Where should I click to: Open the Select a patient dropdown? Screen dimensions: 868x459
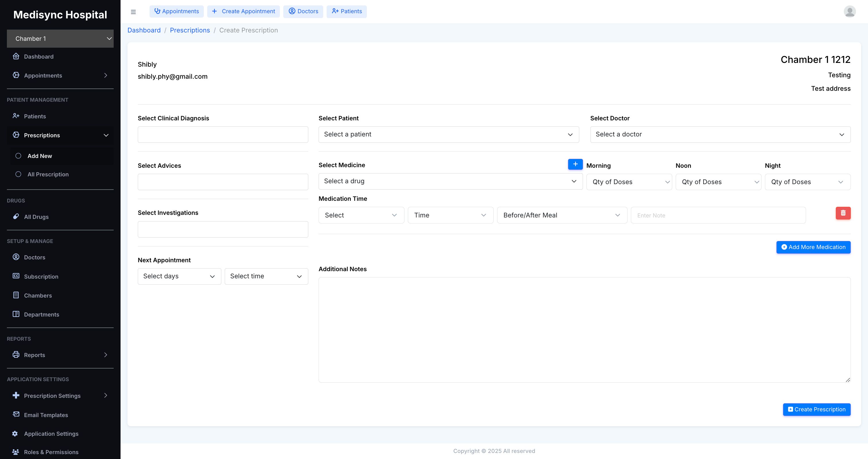[x=448, y=134]
